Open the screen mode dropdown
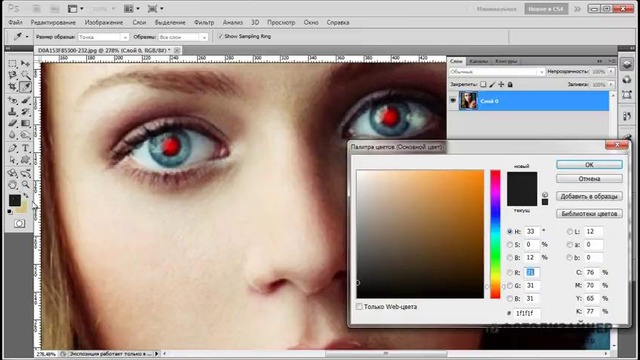This screenshot has height=360, width=640. [x=156, y=9]
